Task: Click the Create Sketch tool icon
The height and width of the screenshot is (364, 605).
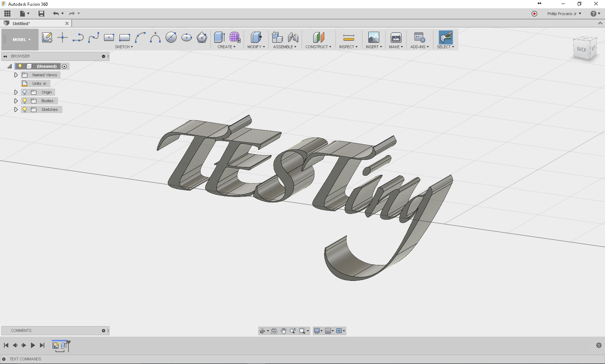Action: (x=47, y=37)
